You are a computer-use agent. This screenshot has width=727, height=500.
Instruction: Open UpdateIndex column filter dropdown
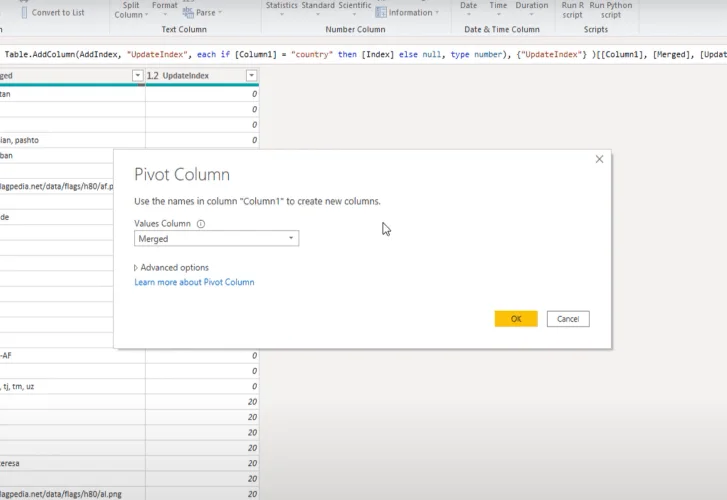pos(251,75)
